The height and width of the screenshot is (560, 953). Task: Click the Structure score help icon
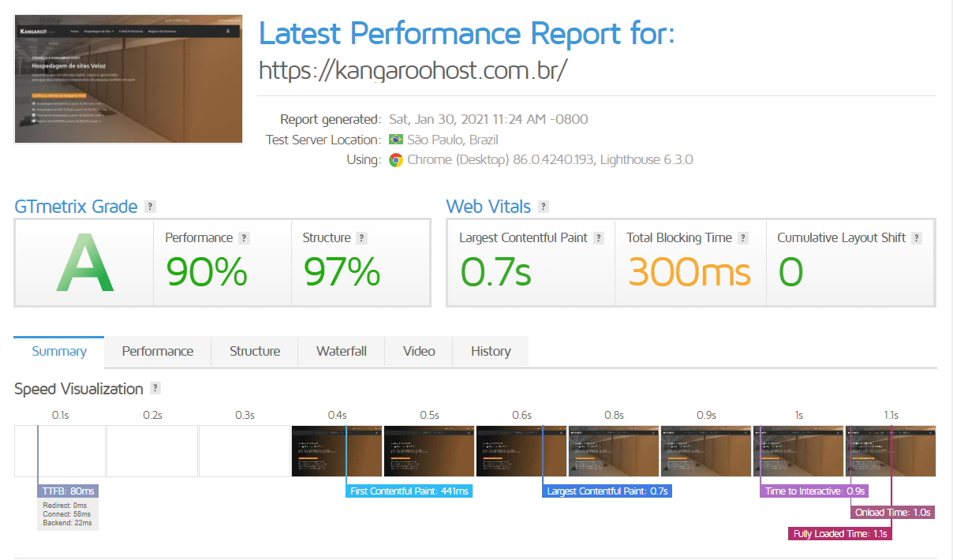361,237
